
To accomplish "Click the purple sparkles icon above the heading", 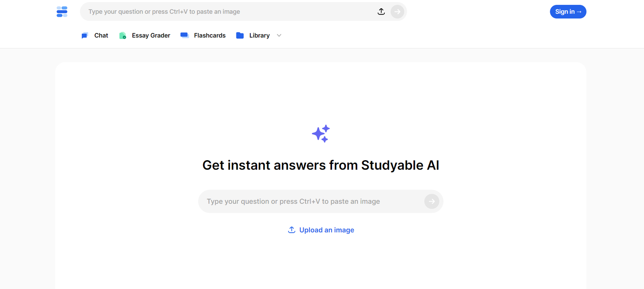I will click(x=321, y=134).
